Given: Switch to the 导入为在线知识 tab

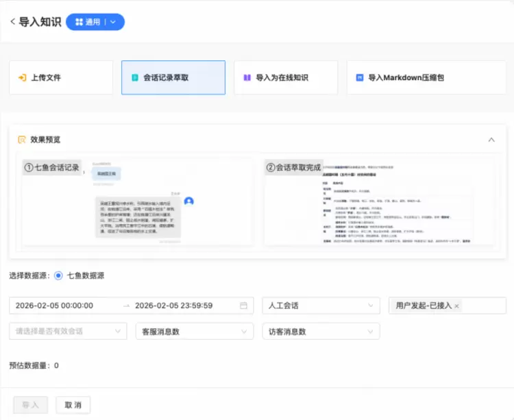Looking at the screenshot, I should [286, 78].
